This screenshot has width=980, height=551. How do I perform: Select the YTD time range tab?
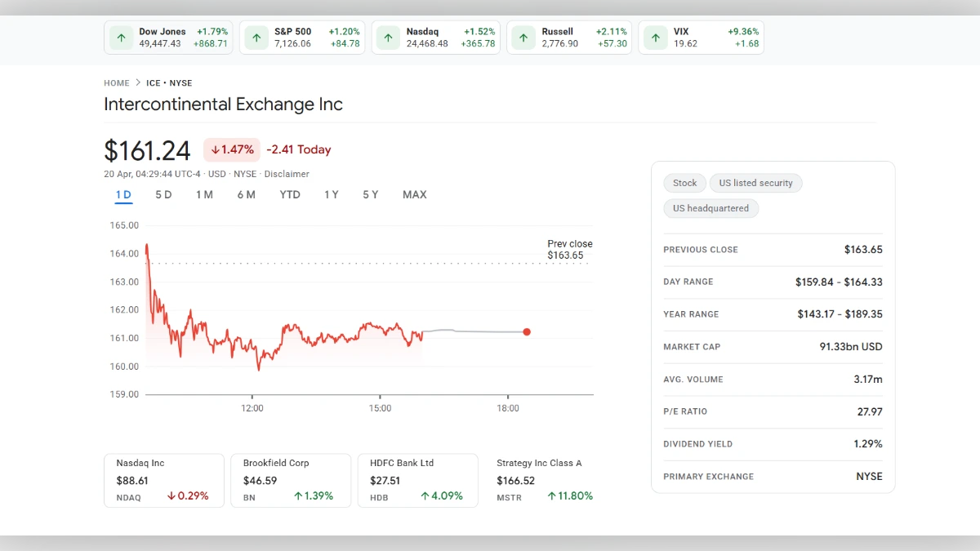coord(289,194)
